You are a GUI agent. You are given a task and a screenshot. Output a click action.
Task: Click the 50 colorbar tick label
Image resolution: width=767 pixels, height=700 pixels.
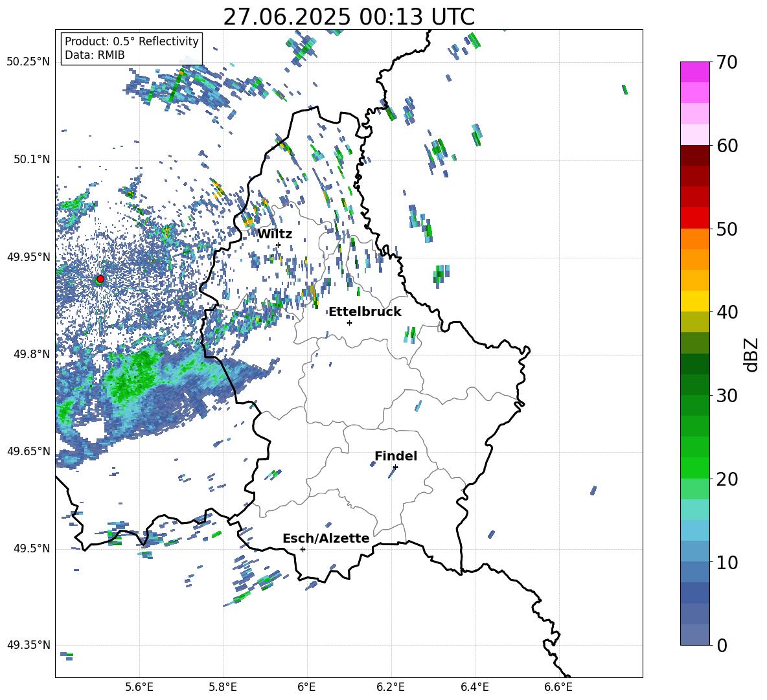click(726, 229)
